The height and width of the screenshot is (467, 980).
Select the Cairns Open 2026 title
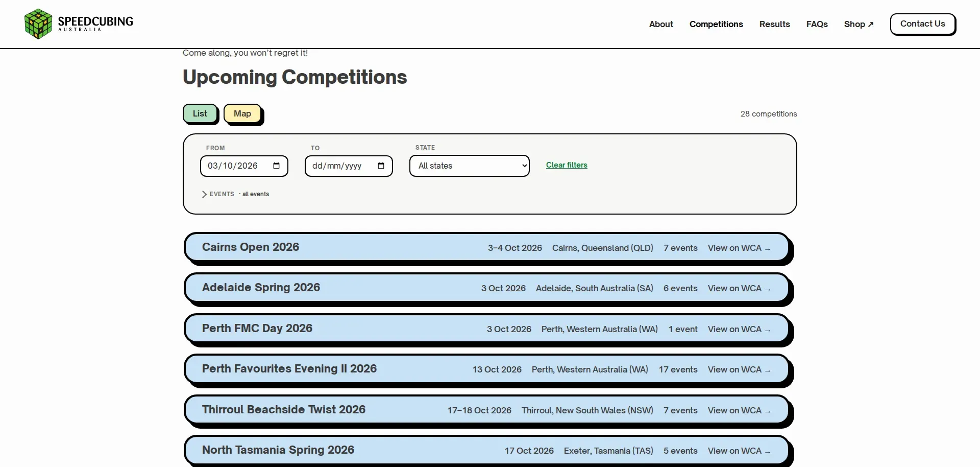pos(251,247)
